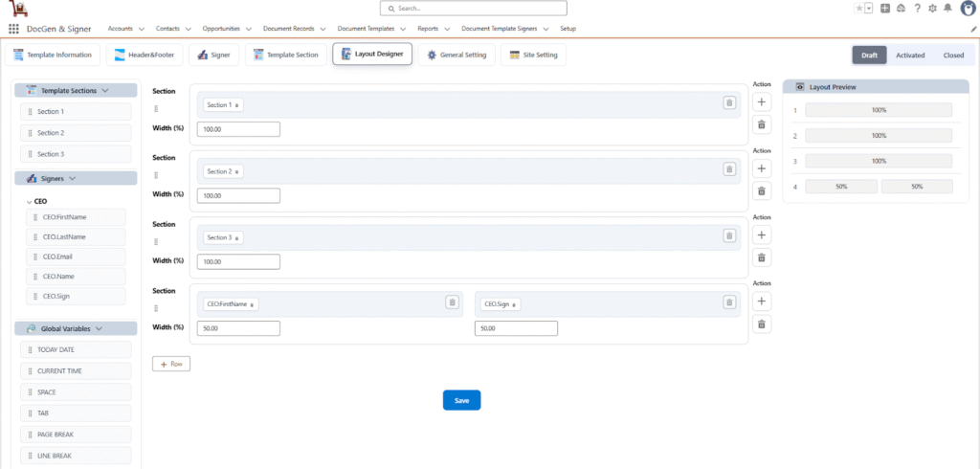Click the notifications bell icon
The height and width of the screenshot is (469, 980).
pos(947,9)
